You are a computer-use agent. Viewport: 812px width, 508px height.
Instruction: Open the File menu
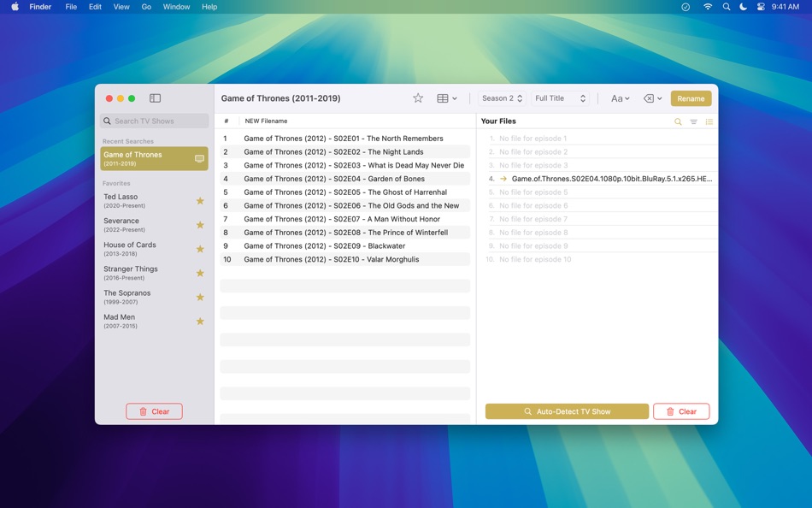click(71, 7)
